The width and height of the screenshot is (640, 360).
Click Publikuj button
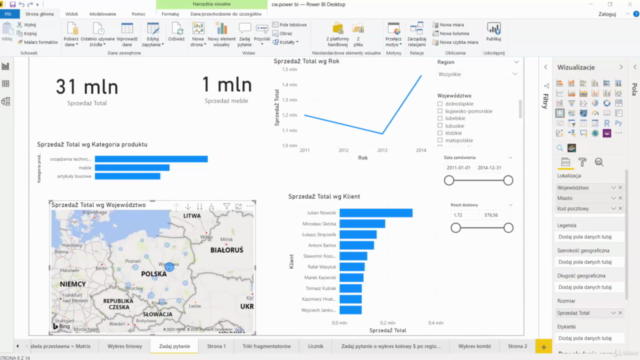coord(493,32)
